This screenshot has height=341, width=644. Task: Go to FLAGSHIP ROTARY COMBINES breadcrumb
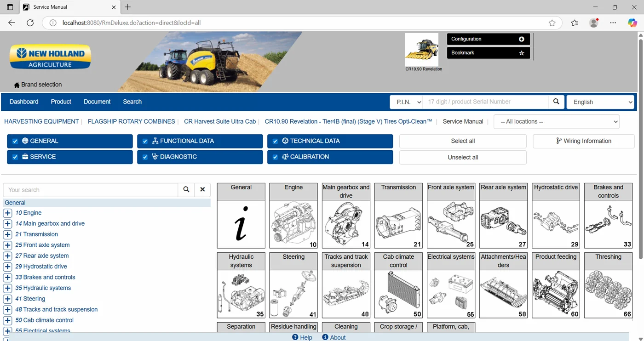coord(131,121)
